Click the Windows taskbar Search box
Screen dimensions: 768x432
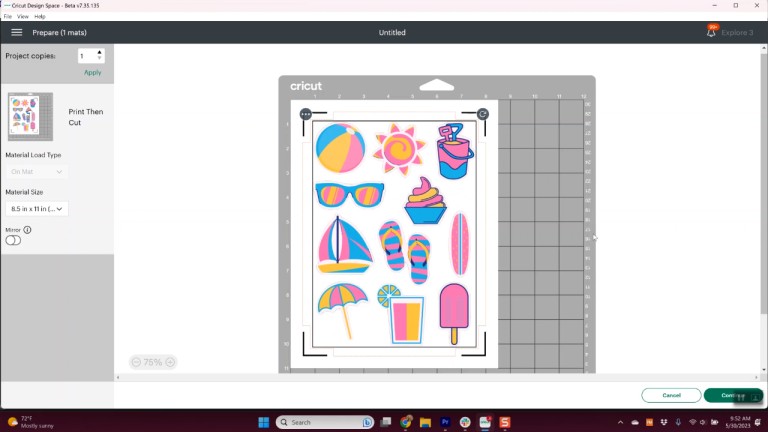325,422
